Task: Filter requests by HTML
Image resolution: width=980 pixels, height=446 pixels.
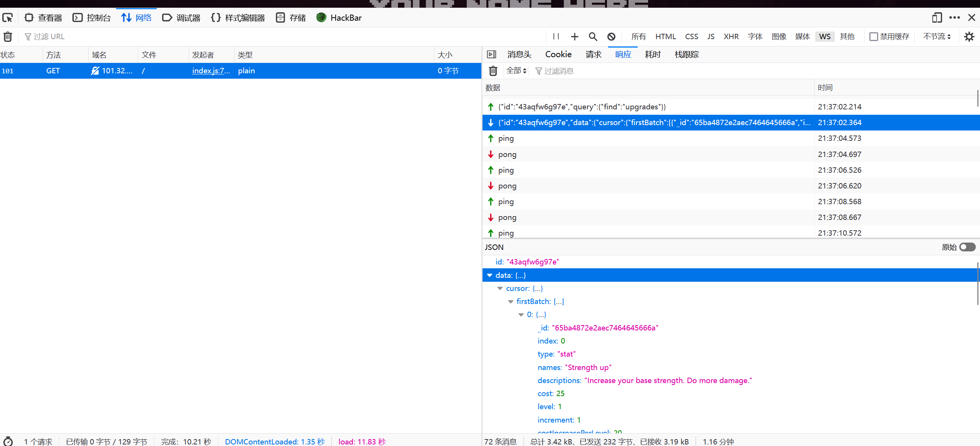Action: click(665, 36)
